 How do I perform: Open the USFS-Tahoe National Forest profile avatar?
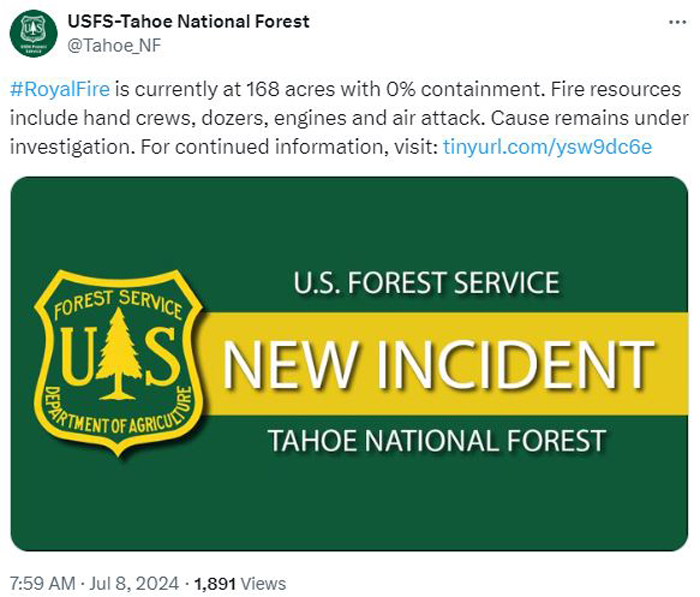pyautogui.click(x=33, y=33)
